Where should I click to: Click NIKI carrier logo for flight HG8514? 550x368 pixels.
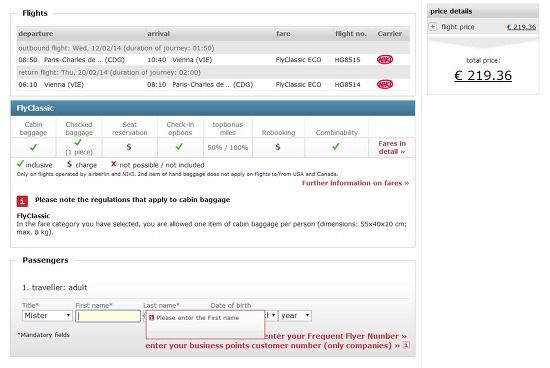(385, 84)
